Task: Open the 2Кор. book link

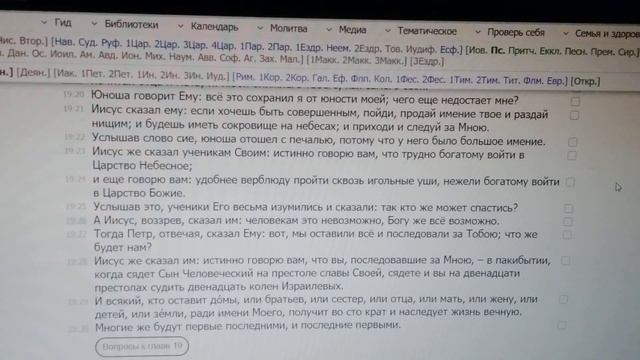Action: [297, 78]
